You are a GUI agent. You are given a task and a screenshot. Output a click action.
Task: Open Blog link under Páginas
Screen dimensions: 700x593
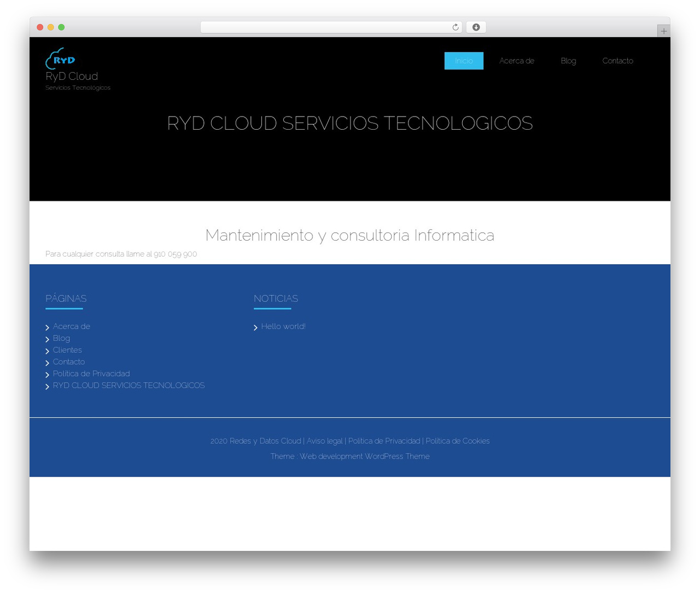pos(61,339)
